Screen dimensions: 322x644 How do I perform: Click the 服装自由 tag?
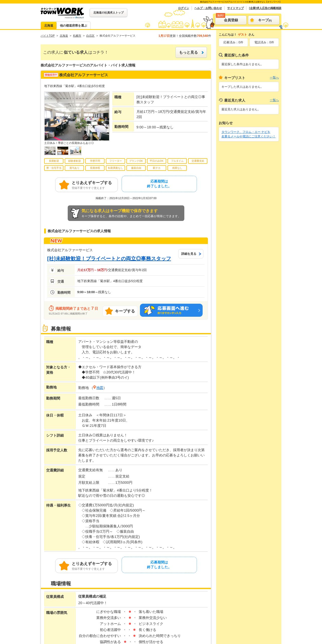(x=136, y=168)
